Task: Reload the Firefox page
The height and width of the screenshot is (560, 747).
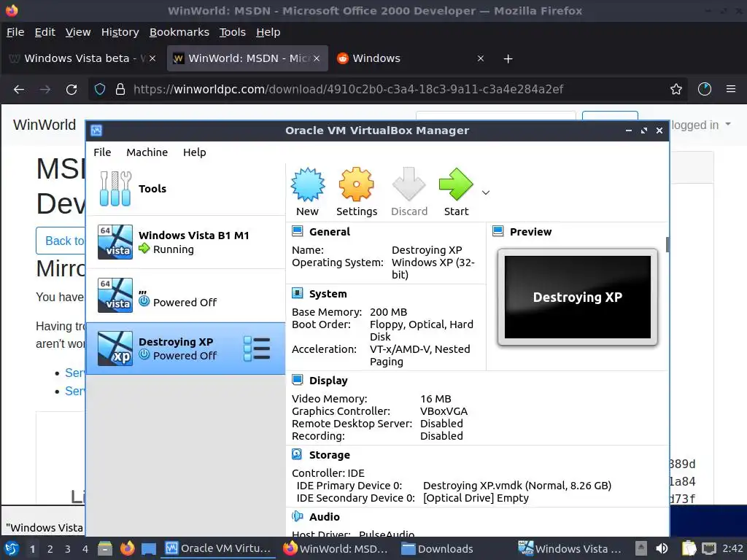Action: pos(71,89)
